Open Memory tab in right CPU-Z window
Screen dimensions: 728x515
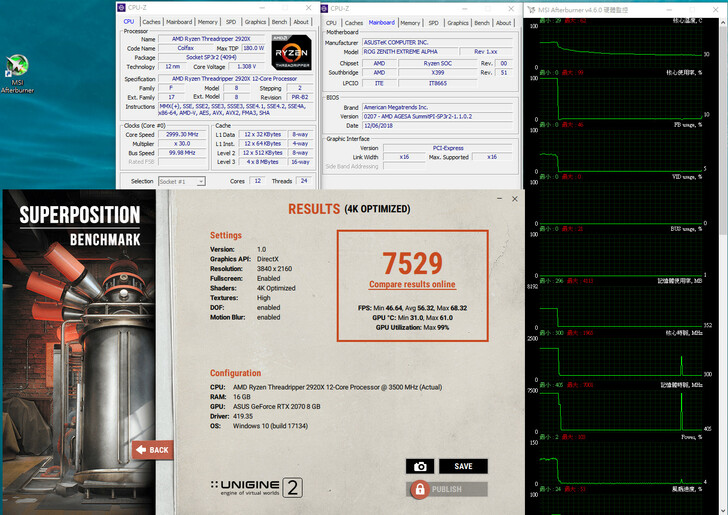click(410, 22)
